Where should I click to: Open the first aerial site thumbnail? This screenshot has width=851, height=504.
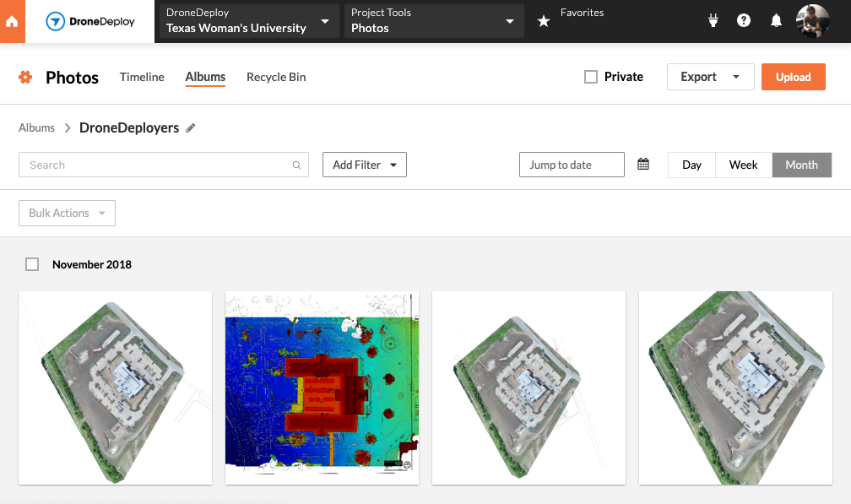(115, 387)
